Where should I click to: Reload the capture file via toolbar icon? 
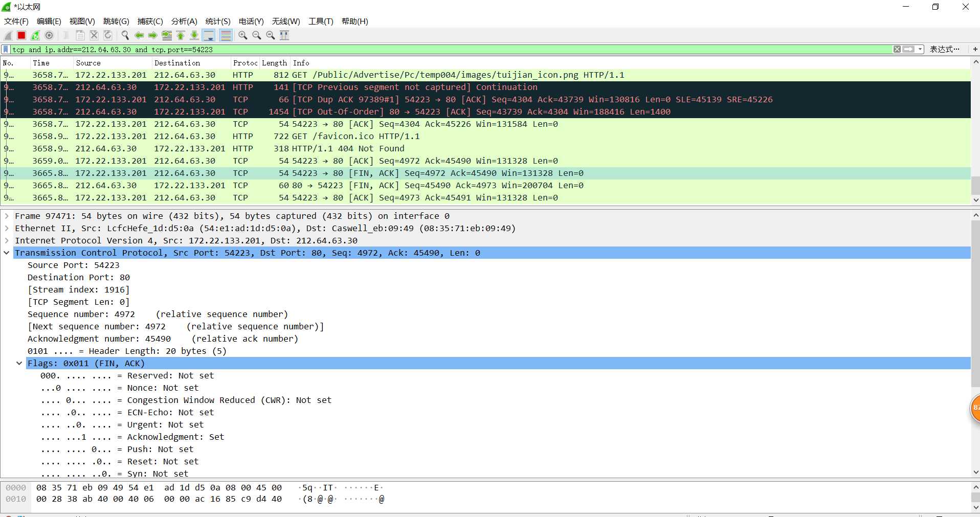[108, 35]
